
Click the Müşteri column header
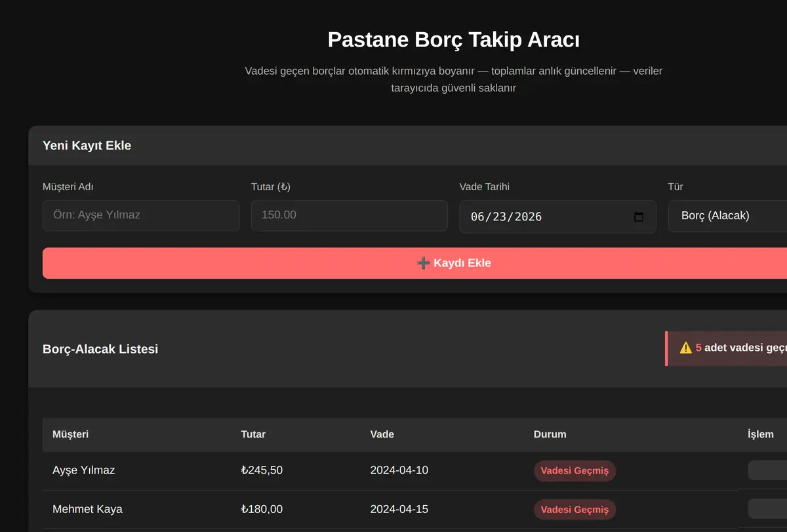70,434
